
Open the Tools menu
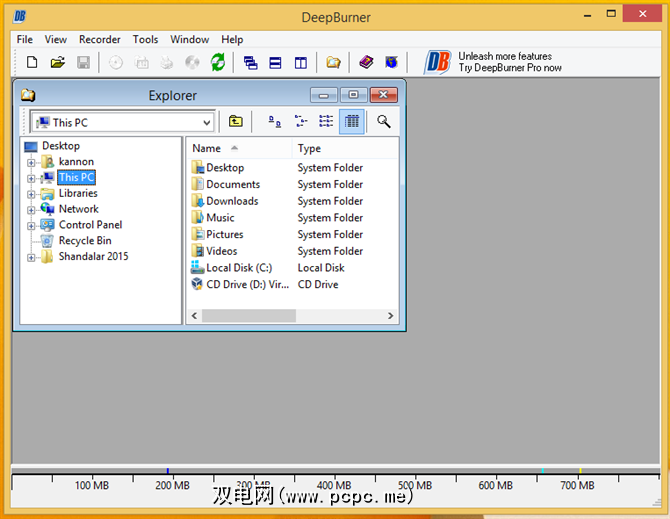click(x=146, y=39)
